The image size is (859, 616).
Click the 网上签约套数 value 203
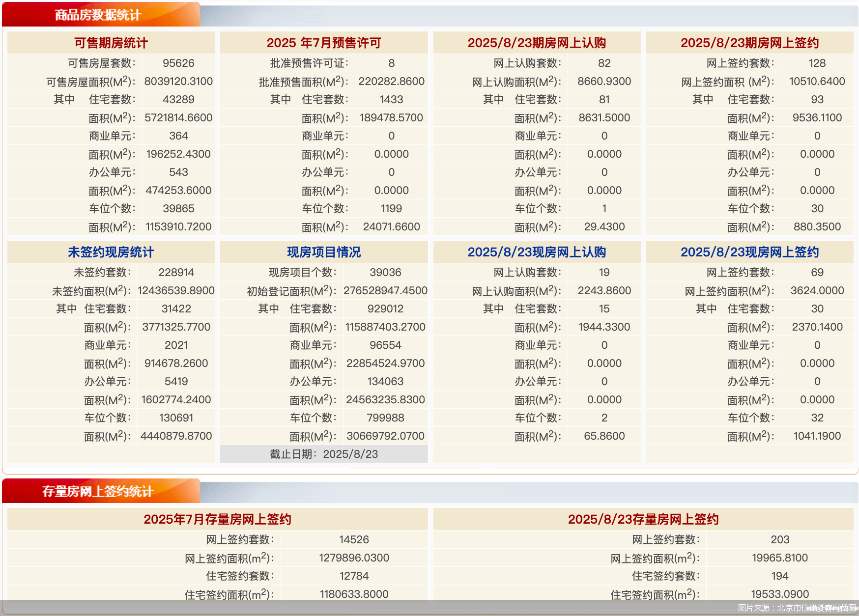click(x=780, y=539)
